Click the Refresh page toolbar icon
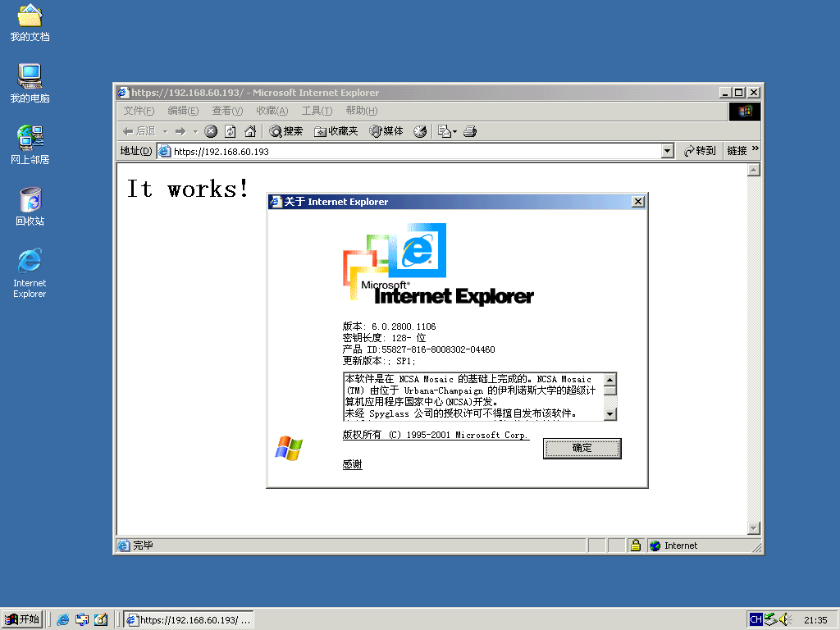The width and height of the screenshot is (840, 630). [x=231, y=131]
